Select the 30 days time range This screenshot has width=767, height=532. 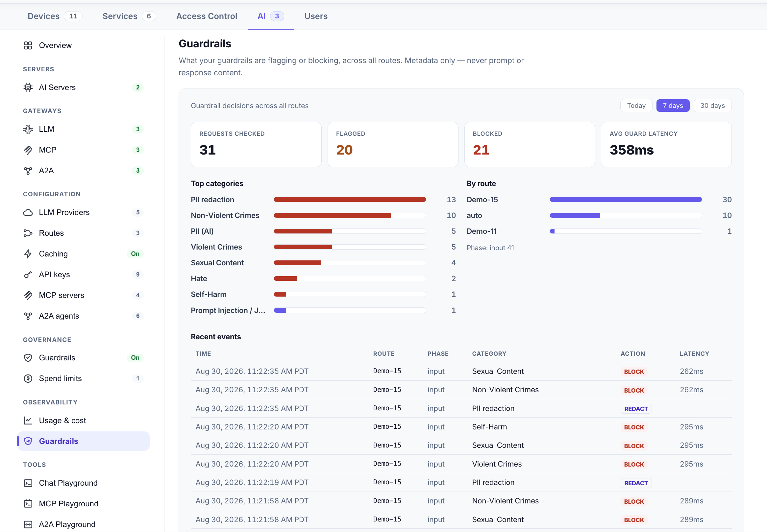click(x=712, y=106)
